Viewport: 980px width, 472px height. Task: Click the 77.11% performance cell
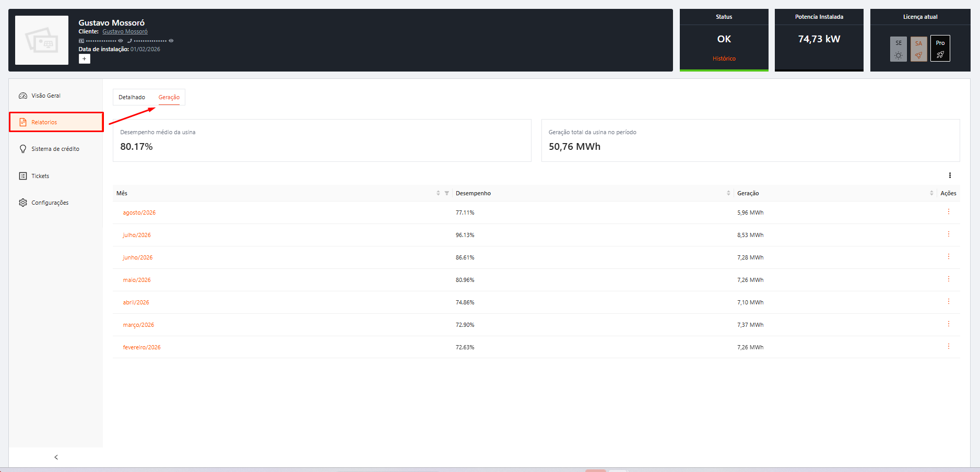(x=465, y=213)
